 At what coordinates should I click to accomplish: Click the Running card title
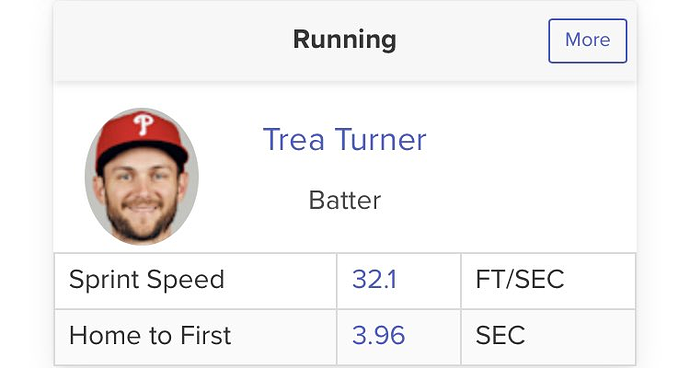pos(345,40)
